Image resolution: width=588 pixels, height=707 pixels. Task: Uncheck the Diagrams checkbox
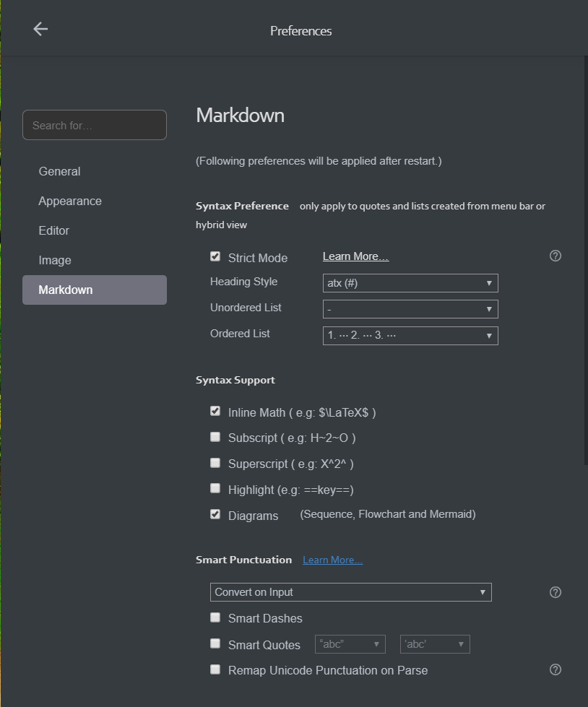click(215, 514)
